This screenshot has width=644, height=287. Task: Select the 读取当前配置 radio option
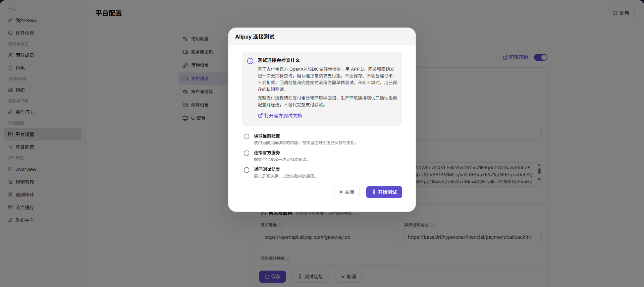247,136
